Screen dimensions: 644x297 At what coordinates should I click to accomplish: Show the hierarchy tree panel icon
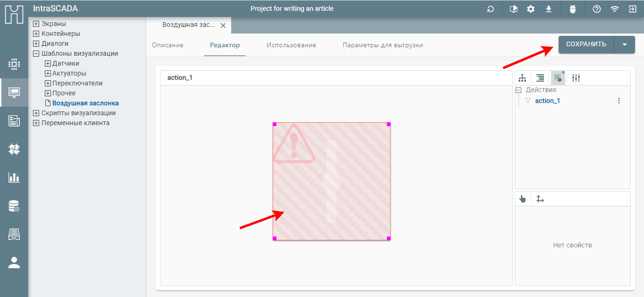(x=522, y=78)
